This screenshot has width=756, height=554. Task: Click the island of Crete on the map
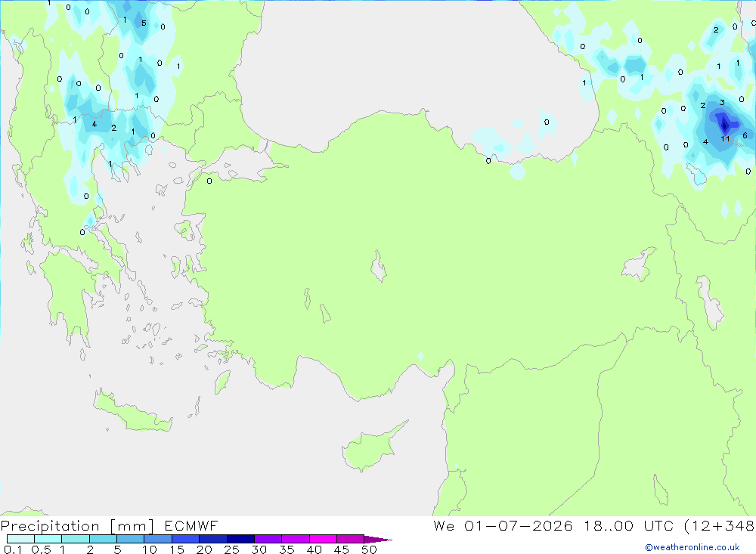[x=132, y=411]
